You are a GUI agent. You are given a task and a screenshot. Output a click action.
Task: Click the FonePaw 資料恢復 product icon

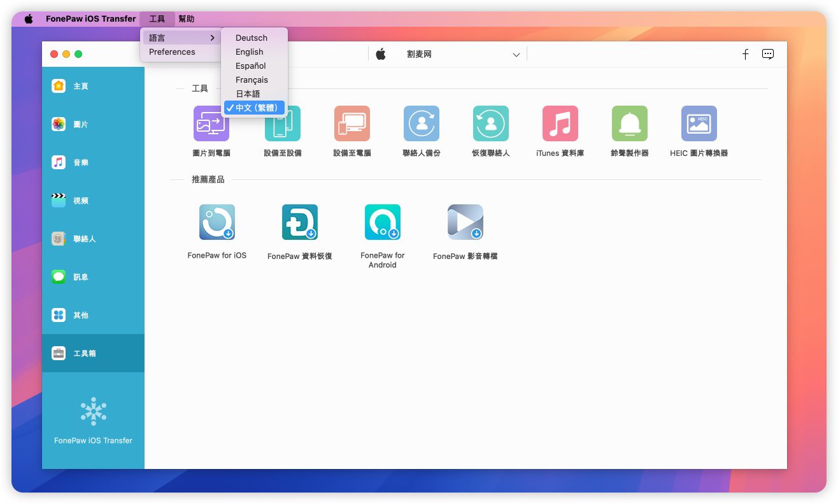pyautogui.click(x=300, y=222)
